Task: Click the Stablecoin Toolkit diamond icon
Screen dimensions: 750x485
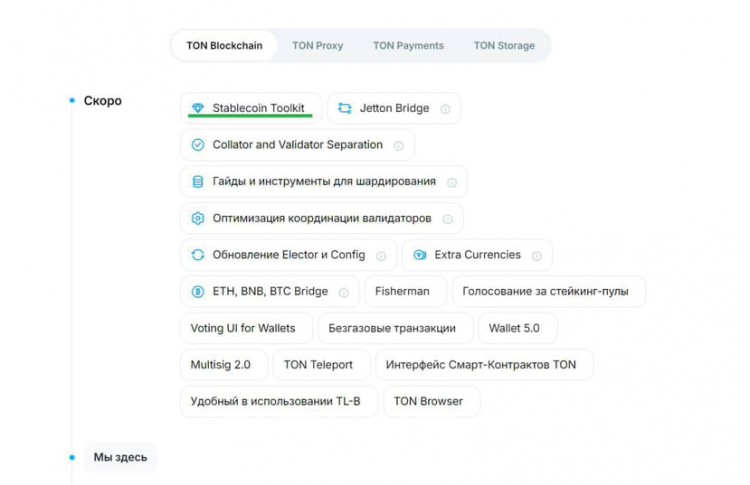Action: point(198,108)
